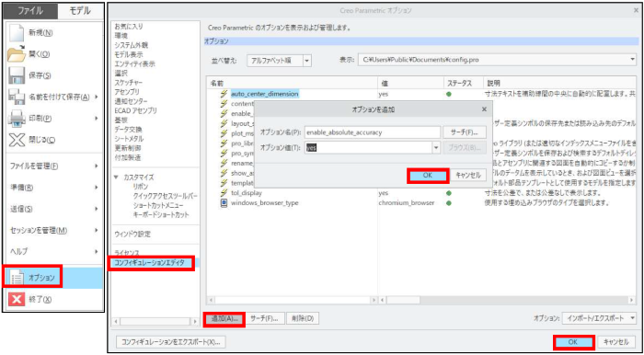Click the 名前 column header
Screen dimensions: 644x355
[292, 84]
